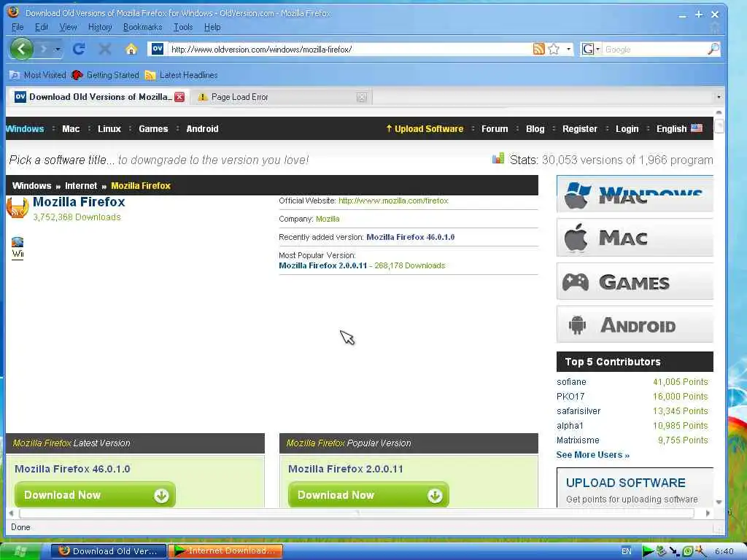Bookmark this page with the star icon
The height and width of the screenshot is (560, 747).
554,49
